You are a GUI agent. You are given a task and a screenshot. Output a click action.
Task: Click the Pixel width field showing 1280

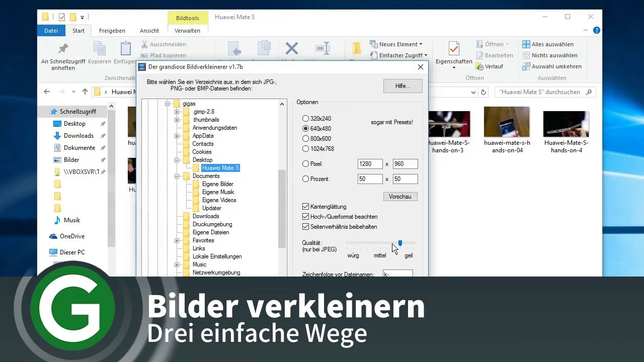[370, 164]
